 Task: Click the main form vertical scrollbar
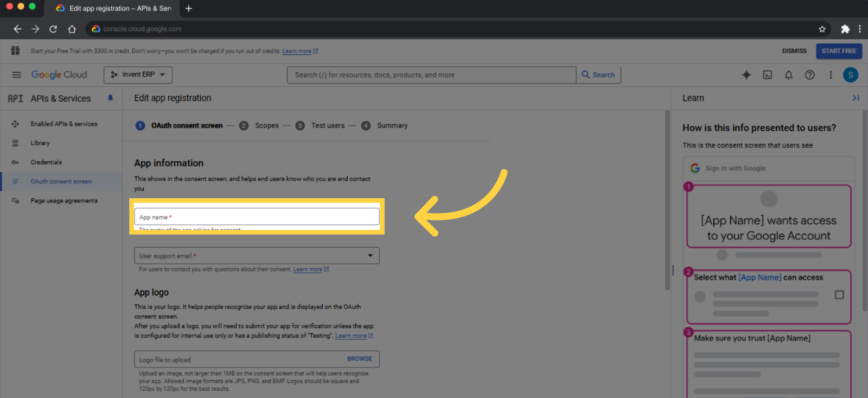coord(667,200)
